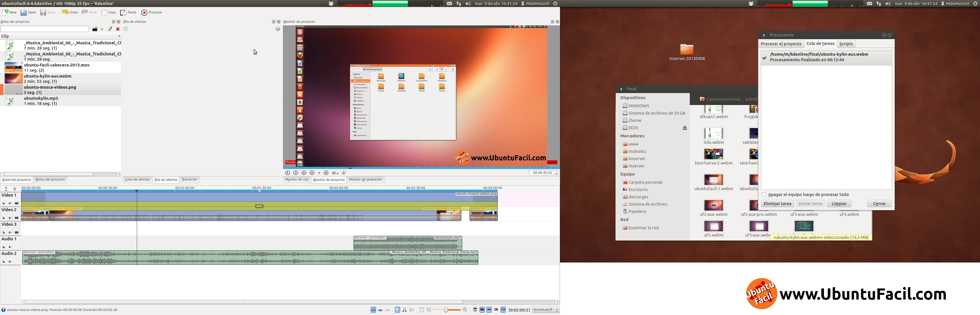Switch to Notas del proyecto tab
980x315 pixels.
(50, 180)
